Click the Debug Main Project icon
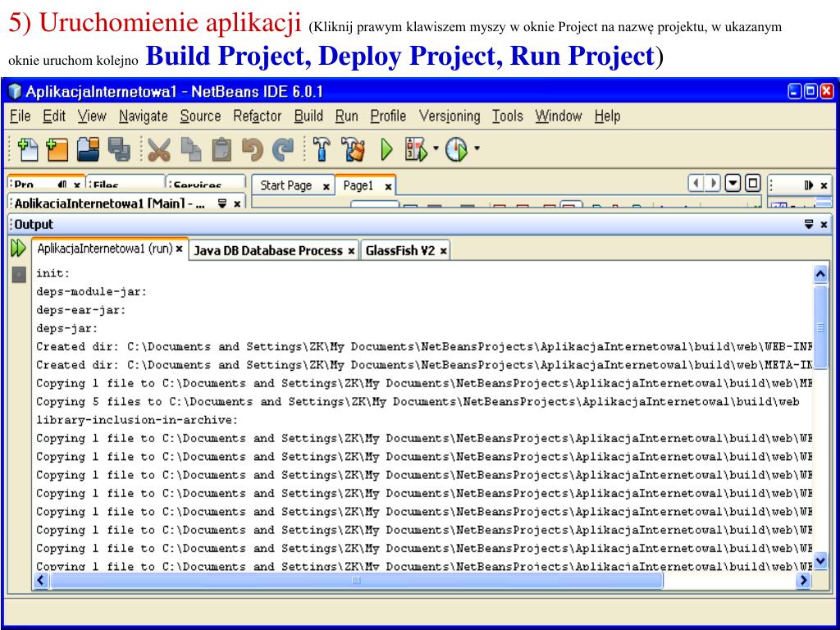The height and width of the screenshot is (630, 840). click(x=416, y=149)
